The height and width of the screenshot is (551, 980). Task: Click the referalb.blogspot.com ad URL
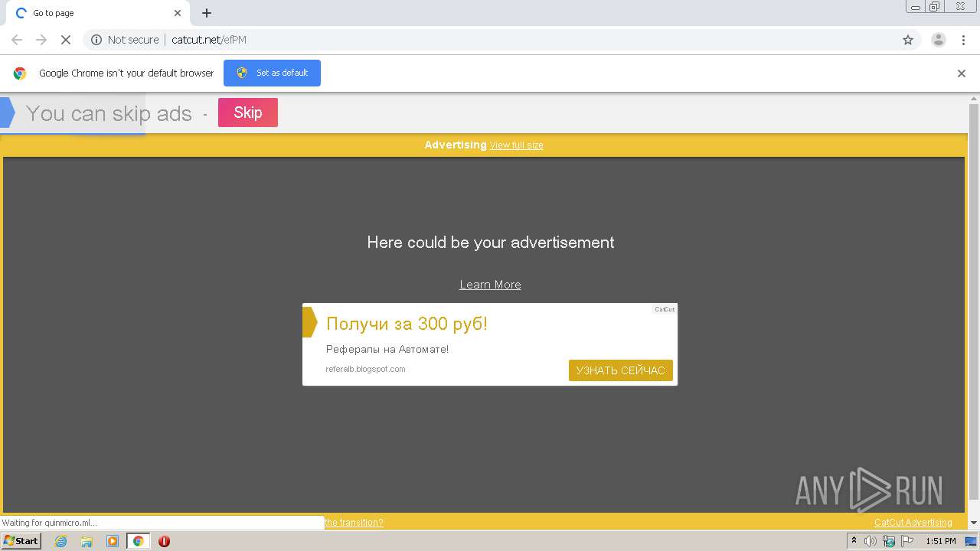tap(365, 369)
